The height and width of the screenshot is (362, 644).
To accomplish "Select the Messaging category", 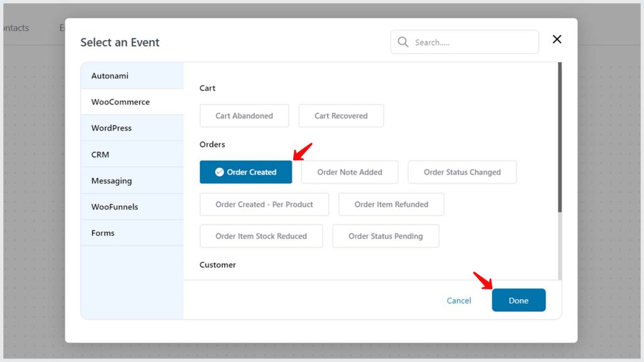I will (x=111, y=180).
